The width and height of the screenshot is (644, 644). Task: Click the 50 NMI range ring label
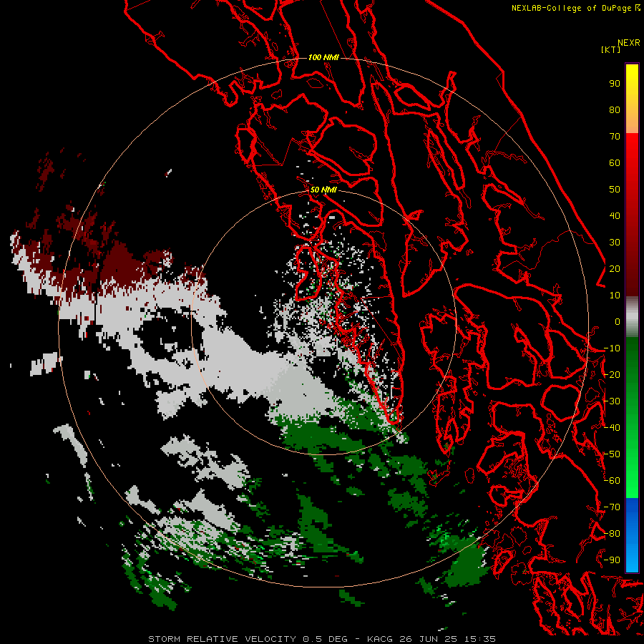[323, 190]
